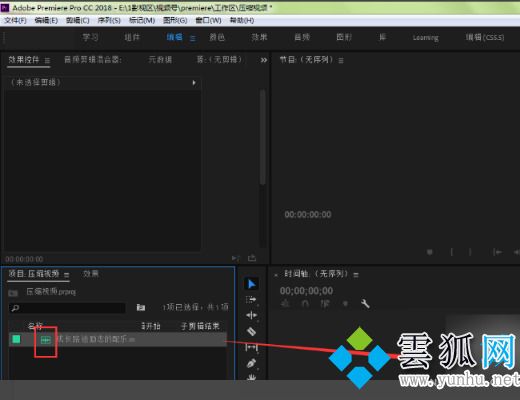The width and height of the screenshot is (520, 400).
Task: Open the 编辑 workspace menu icon
Action: click(193, 38)
